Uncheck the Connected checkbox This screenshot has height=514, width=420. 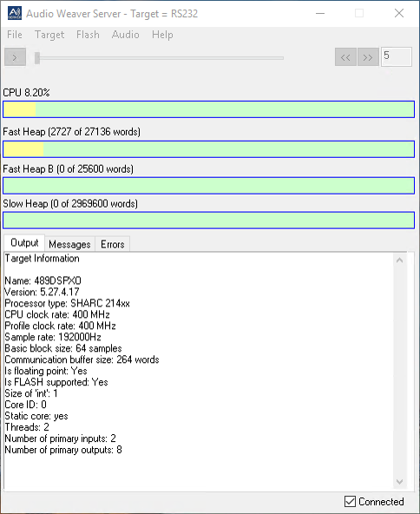[351, 501]
